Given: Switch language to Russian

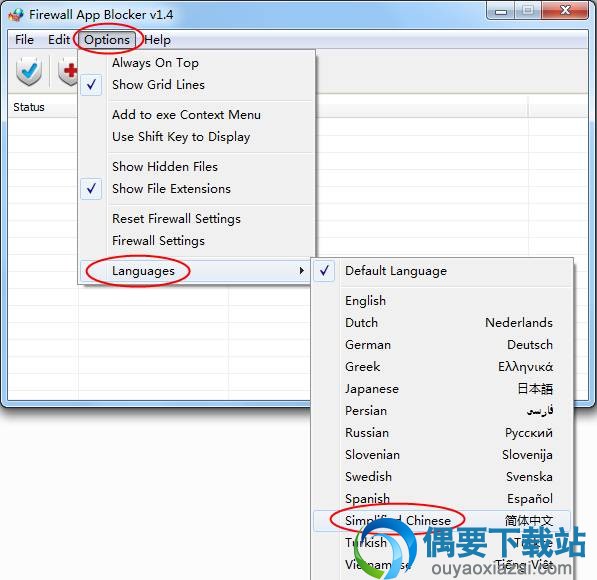Looking at the screenshot, I should pyautogui.click(x=442, y=433).
